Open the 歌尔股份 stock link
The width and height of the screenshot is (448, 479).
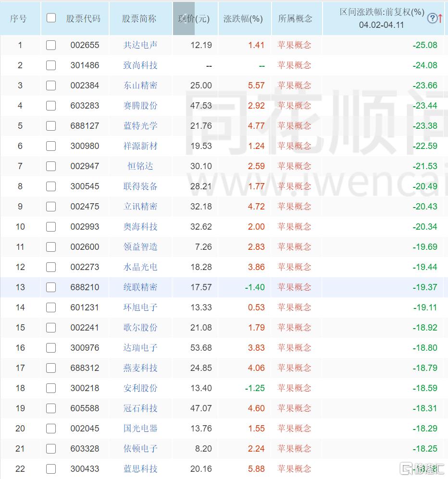pos(140,328)
